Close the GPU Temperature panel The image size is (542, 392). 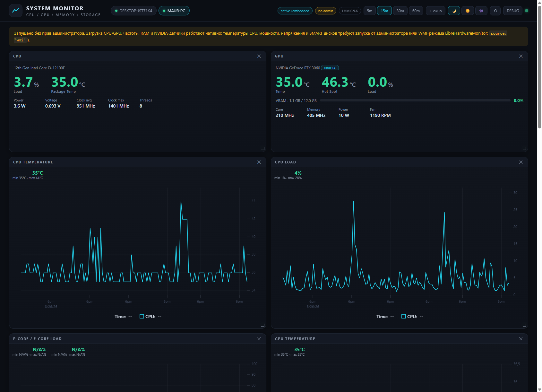point(521,339)
